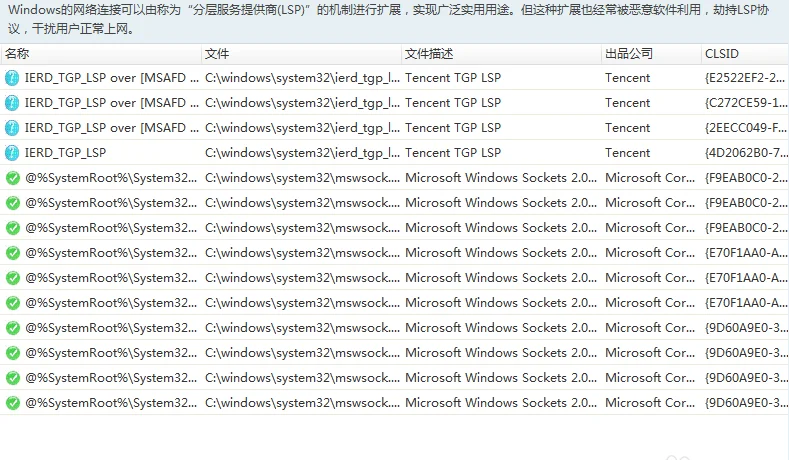Click the ierd_tgp_l... file path in the {C272CE59-1... row

click(302, 103)
